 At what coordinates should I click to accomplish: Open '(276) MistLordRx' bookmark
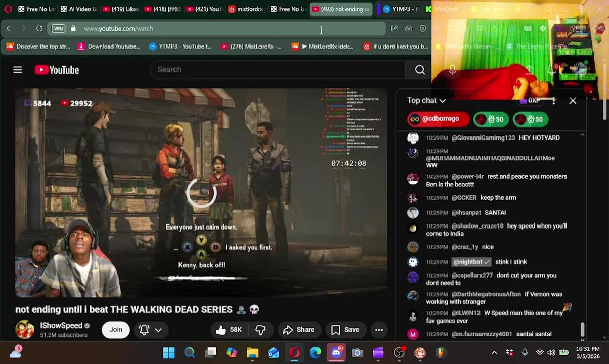click(252, 47)
